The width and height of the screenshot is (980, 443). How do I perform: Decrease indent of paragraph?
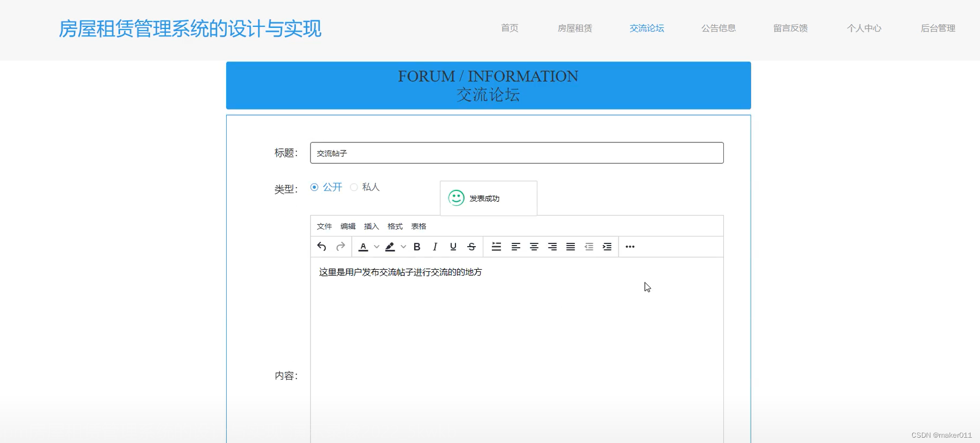tap(589, 247)
